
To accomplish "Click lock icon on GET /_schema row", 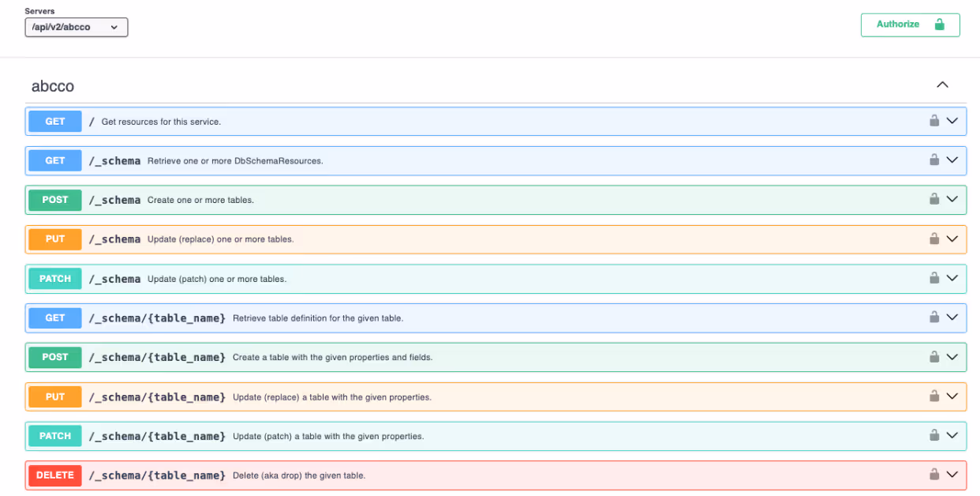I will (934, 160).
